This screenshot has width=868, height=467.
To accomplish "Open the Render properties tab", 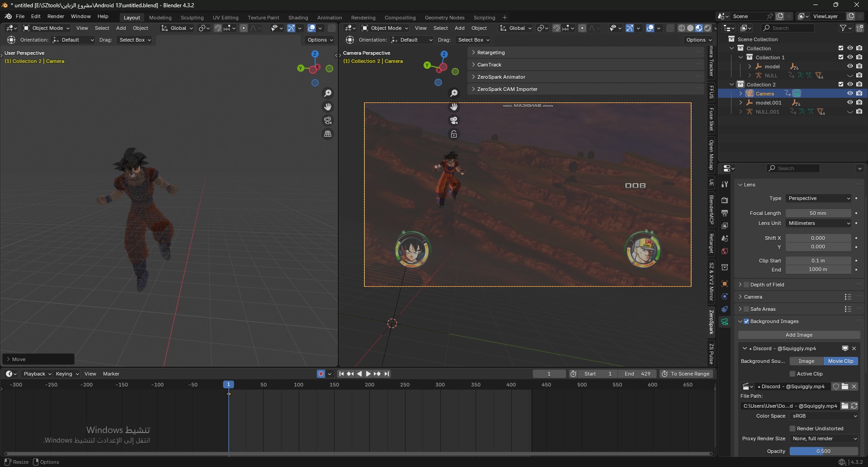I will tap(725, 200).
